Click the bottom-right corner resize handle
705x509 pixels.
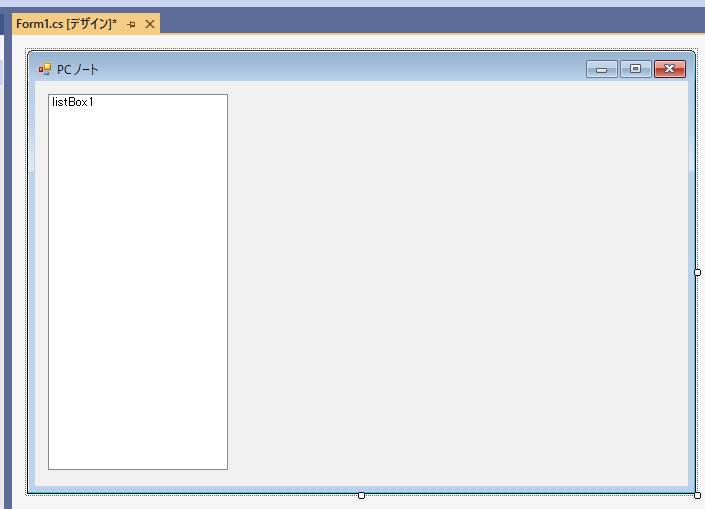tap(697, 495)
